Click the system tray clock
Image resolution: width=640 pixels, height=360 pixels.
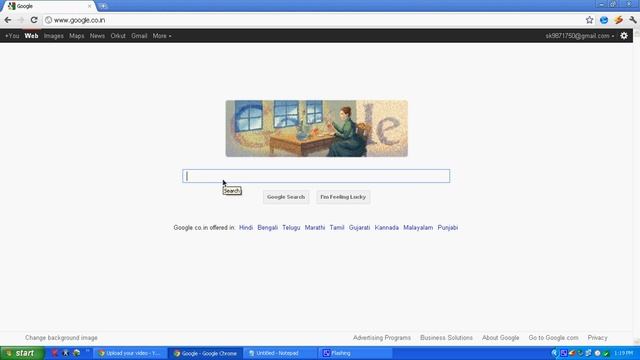tap(624, 353)
